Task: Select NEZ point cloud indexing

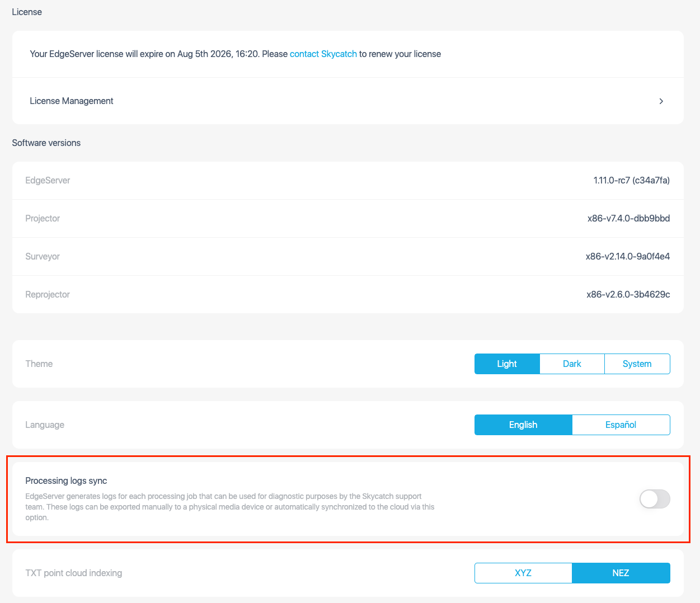Action: pos(621,573)
